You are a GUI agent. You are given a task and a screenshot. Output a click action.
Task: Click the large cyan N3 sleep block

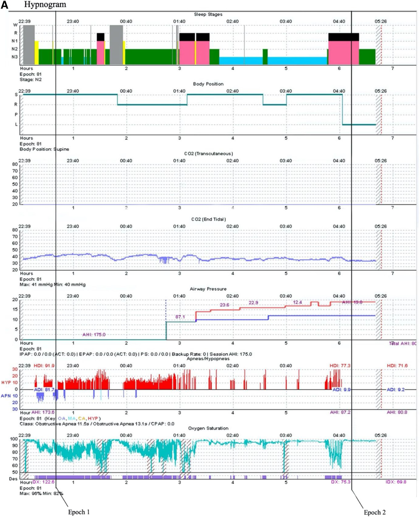[x=297, y=61]
